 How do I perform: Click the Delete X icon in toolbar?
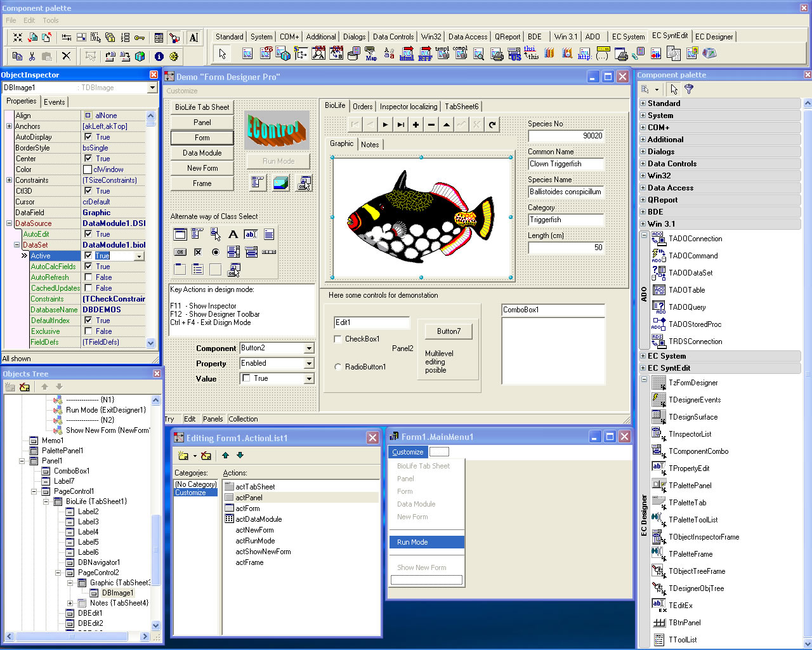pyautogui.click(x=66, y=56)
